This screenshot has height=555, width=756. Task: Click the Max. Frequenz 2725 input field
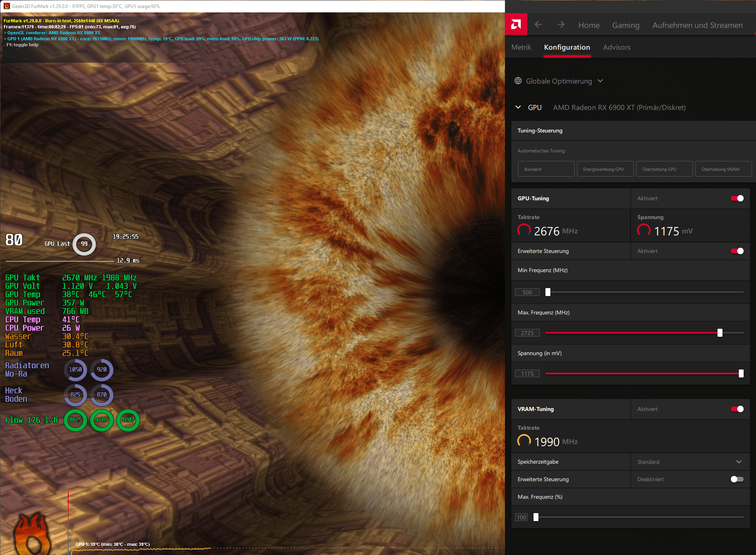pos(527,333)
